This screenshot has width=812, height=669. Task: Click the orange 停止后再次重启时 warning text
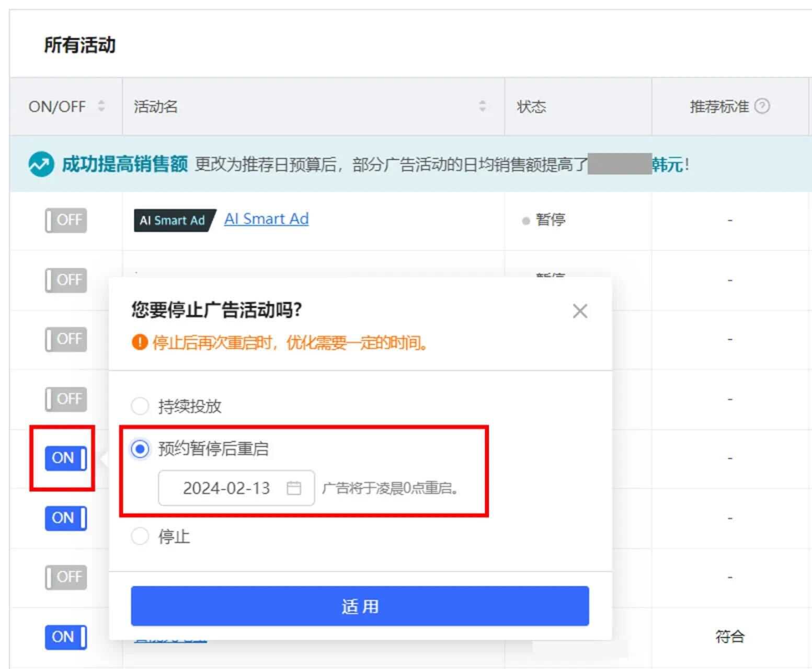pos(292,343)
